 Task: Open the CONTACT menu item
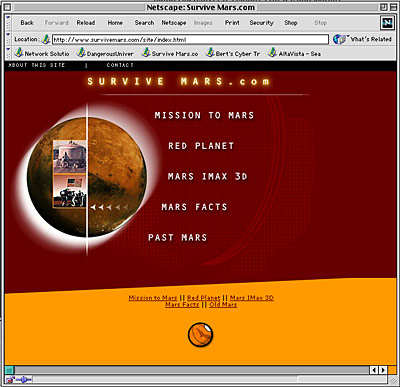point(120,65)
